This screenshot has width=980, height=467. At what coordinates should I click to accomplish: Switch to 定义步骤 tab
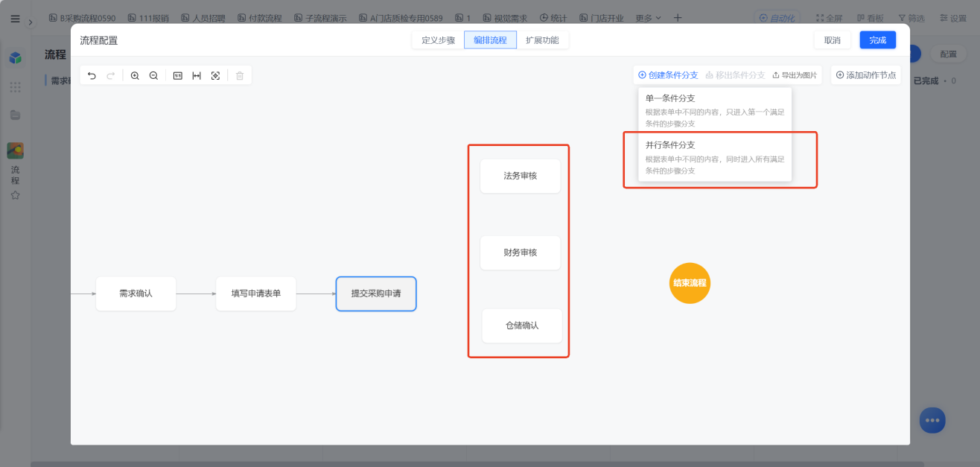click(x=438, y=40)
